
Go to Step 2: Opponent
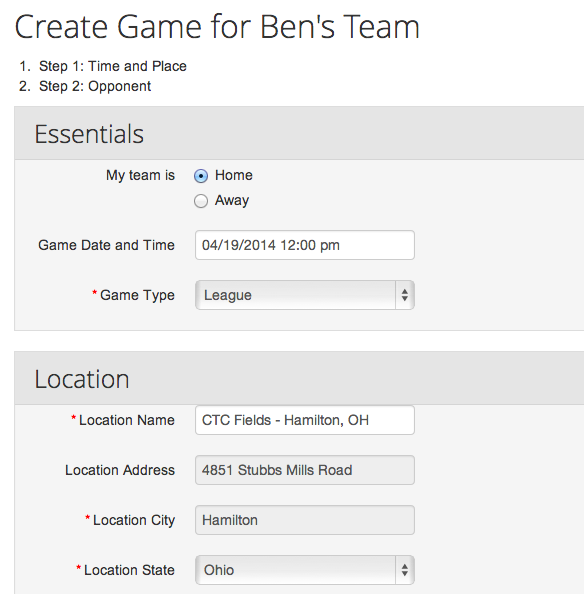click(95, 86)
